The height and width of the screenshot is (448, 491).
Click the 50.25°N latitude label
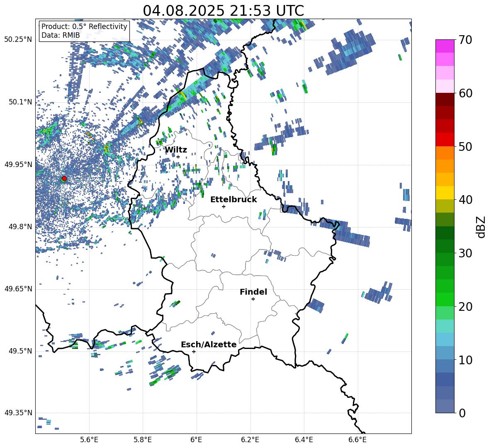pos(18,39)
